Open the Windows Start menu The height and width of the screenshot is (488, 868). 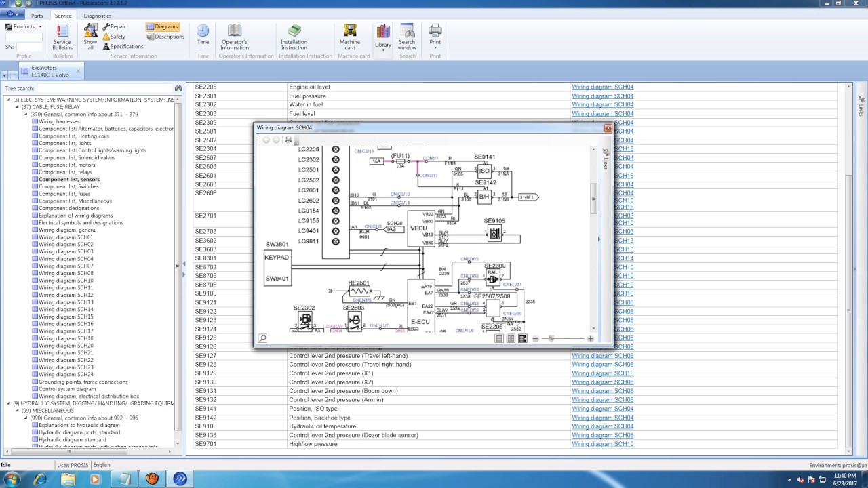coord(12,479)
